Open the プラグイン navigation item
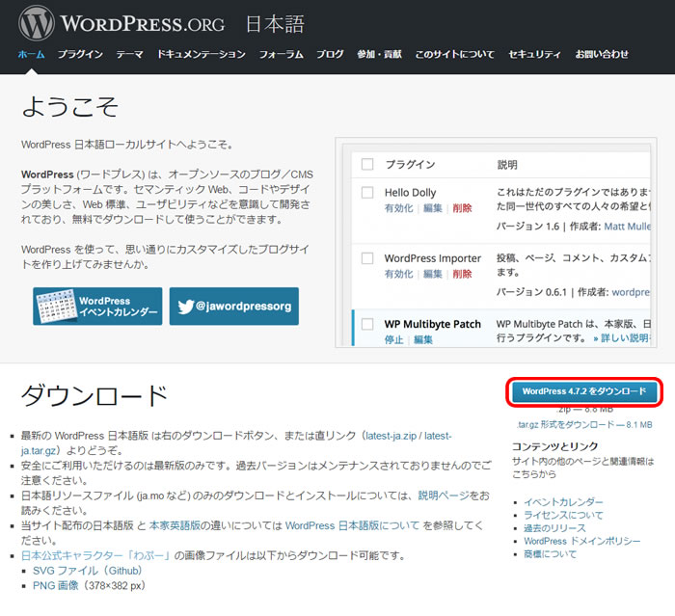Viewport: 675px width, 616px height. (80, 54)
